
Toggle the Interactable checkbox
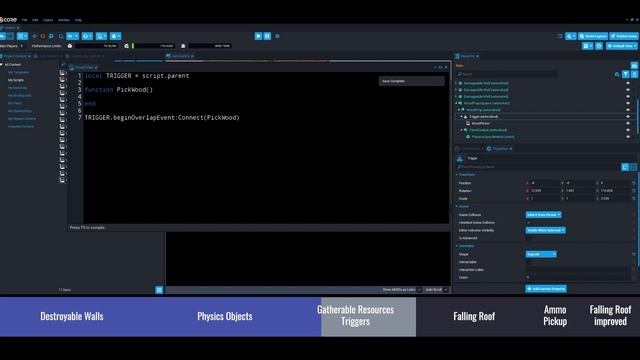pos(529,262)
